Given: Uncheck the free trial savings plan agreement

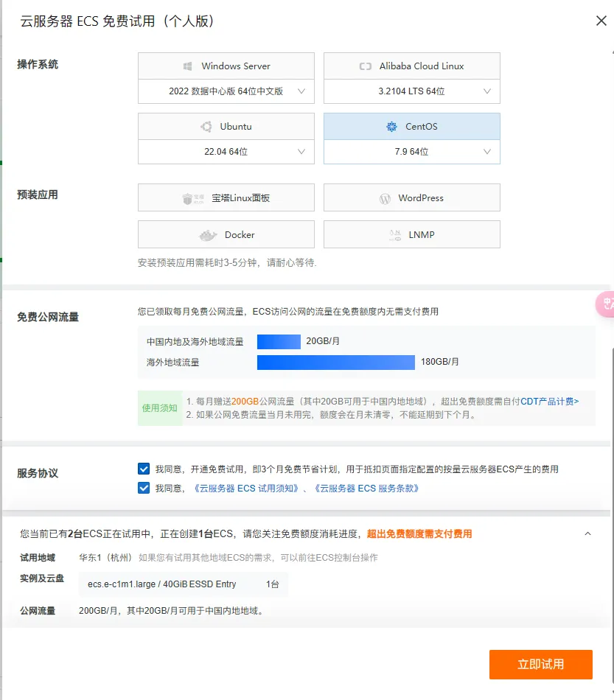Looking at the screenshot, I should pos(144,469).
